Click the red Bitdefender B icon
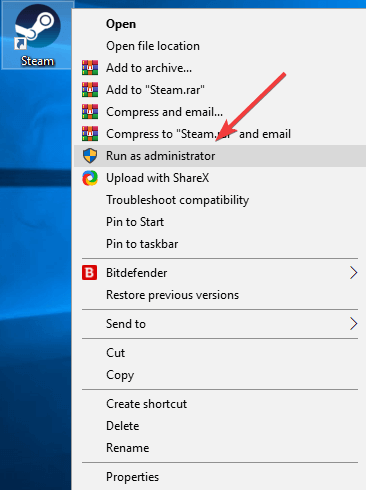This screenshot has height=490, width=366. tap(90, 273)
